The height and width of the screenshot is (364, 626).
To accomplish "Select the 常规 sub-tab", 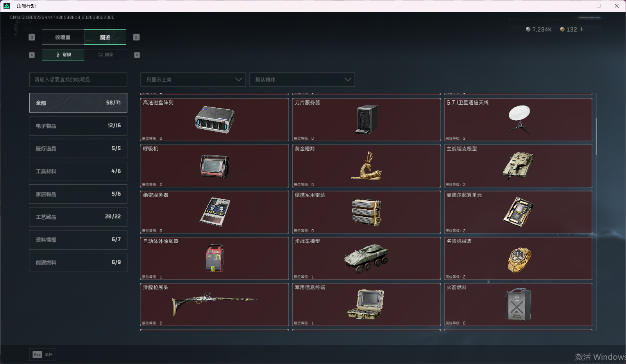I will pos(63,55).
